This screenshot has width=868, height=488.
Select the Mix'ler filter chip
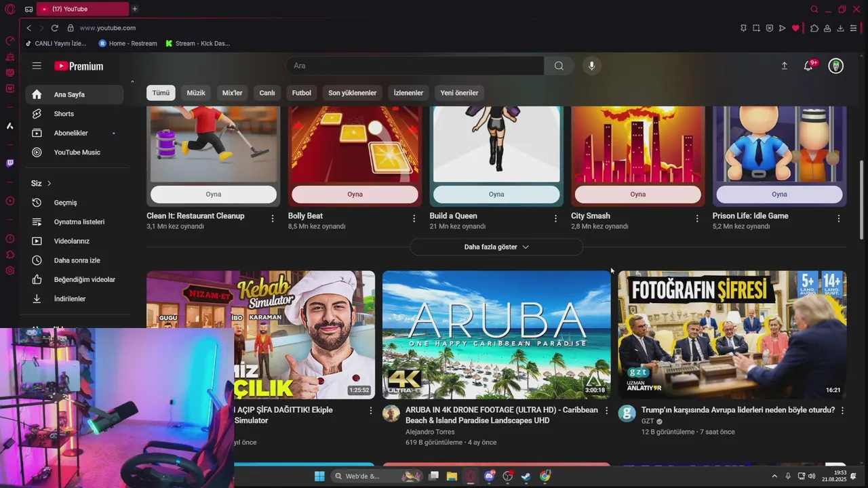pos(233,93)
